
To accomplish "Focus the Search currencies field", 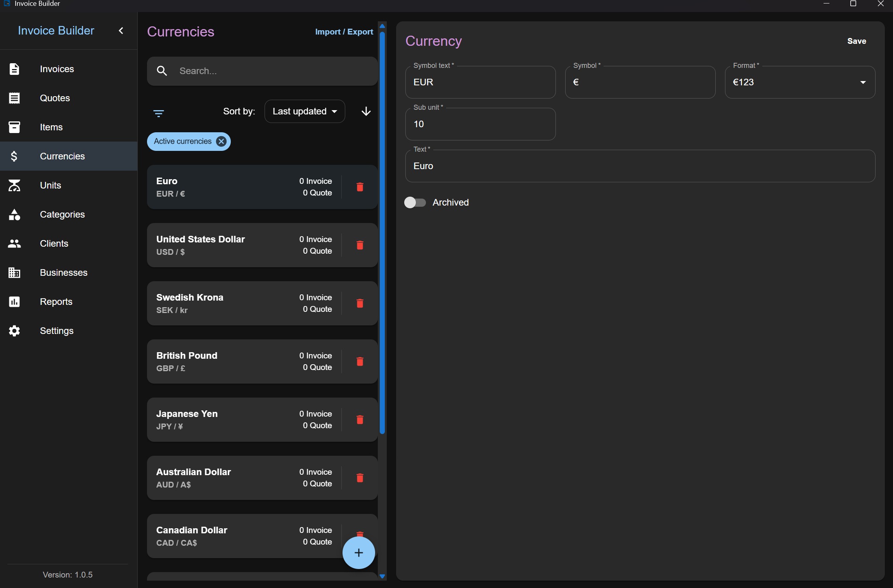I will point(262,71).
